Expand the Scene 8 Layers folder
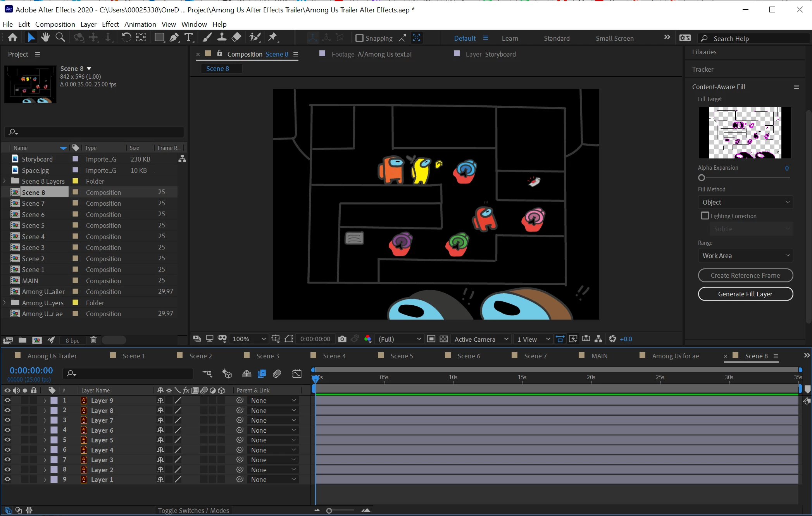The image size is (812, 516). (5, 181)
